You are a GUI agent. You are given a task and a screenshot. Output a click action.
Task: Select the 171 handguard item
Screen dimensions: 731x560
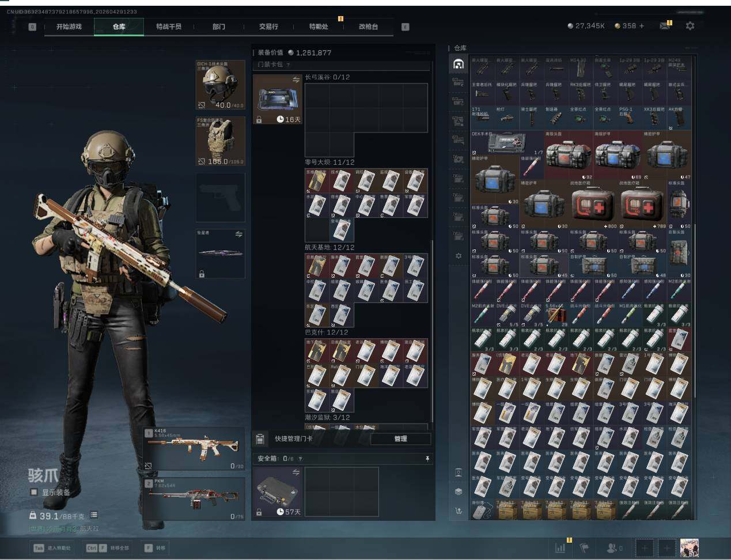[x=483, y=118]
